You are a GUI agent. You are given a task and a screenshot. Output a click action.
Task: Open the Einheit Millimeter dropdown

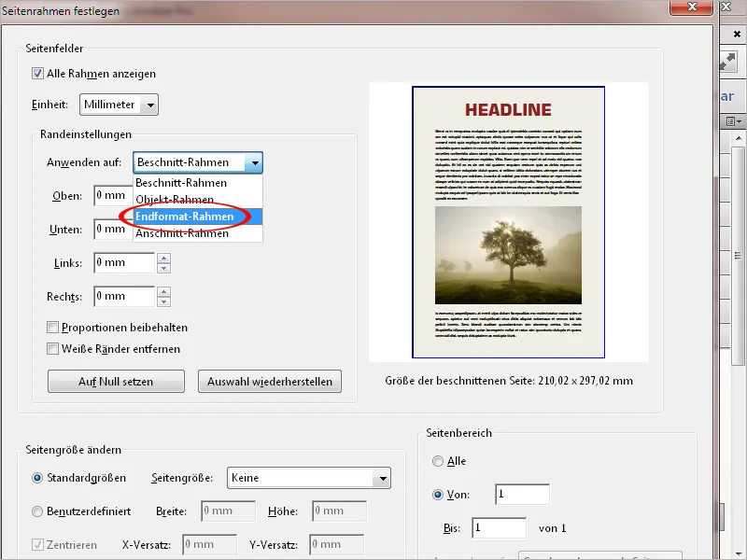coord(119,105)
